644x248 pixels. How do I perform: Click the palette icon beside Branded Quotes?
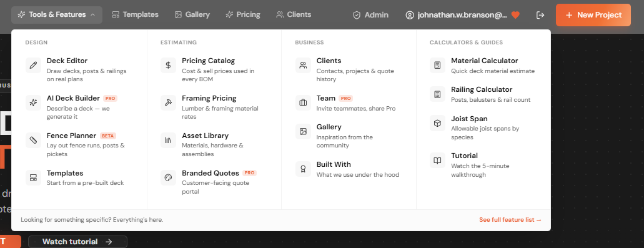[168, 177]
